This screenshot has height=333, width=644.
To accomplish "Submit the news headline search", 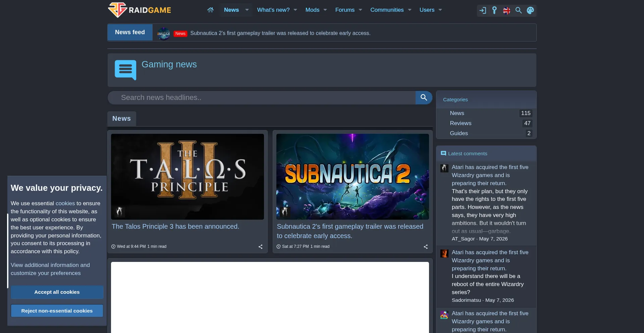I will pyautogui.click(x=424, y=98).
